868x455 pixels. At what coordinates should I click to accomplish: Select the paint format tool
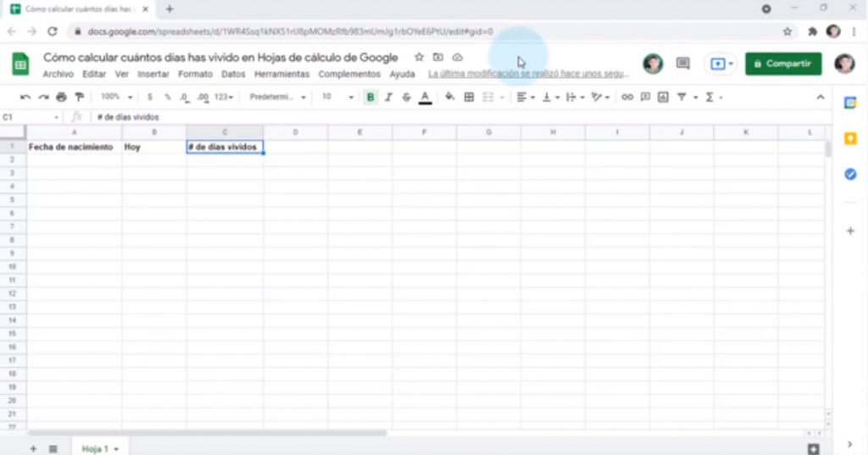click(x=80, y=97)
